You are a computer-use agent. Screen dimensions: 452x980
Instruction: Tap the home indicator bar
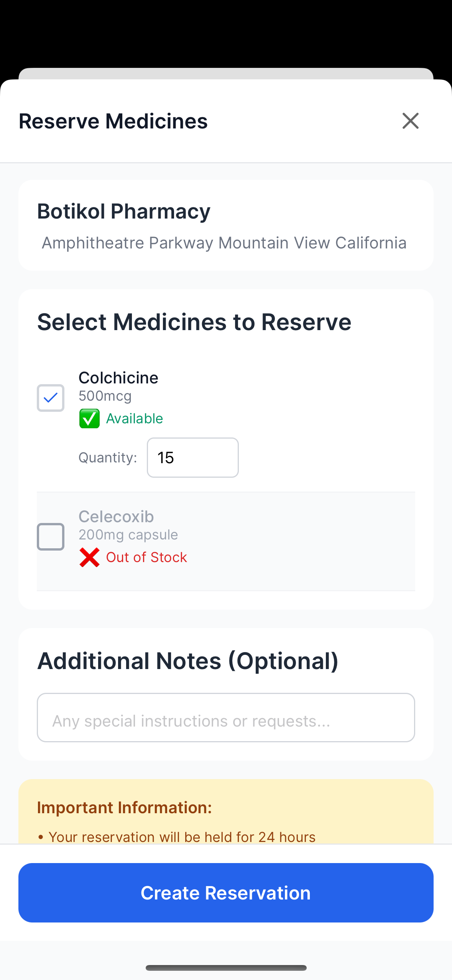point(226,968)
